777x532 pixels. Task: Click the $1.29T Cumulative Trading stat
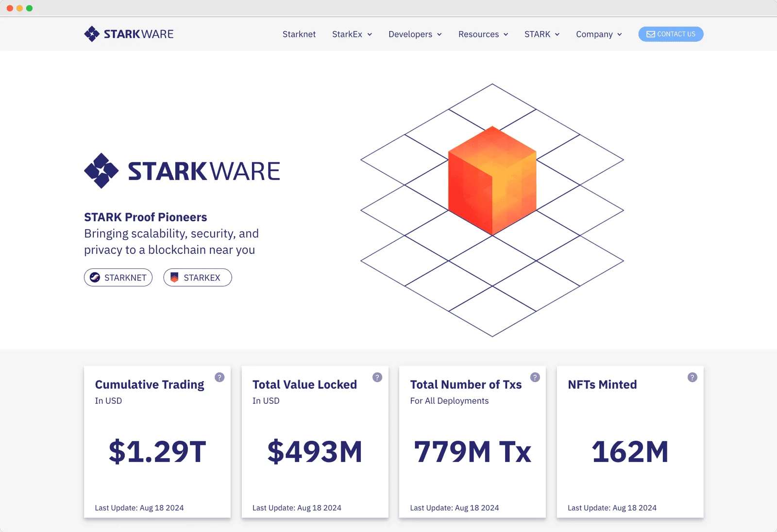pos(157,452)
